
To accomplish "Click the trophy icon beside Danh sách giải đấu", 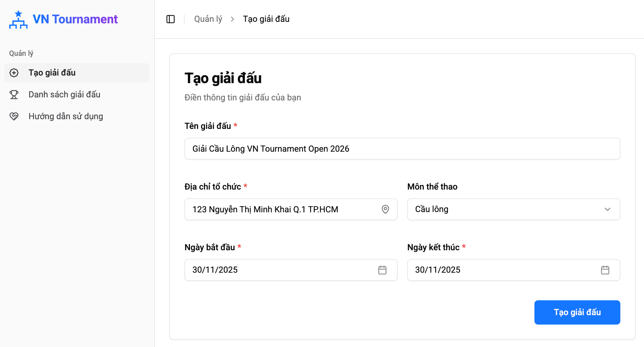I will point(14,95).
